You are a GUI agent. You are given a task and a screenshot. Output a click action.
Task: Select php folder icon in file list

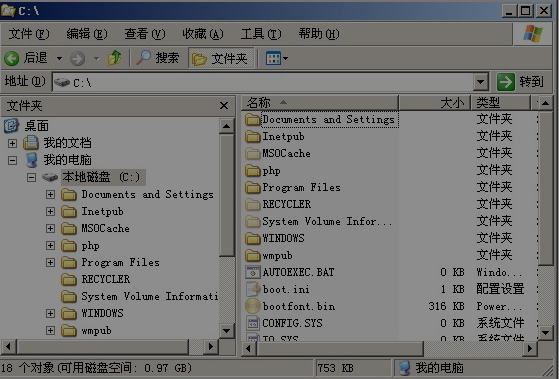click(x=253, y=171)
